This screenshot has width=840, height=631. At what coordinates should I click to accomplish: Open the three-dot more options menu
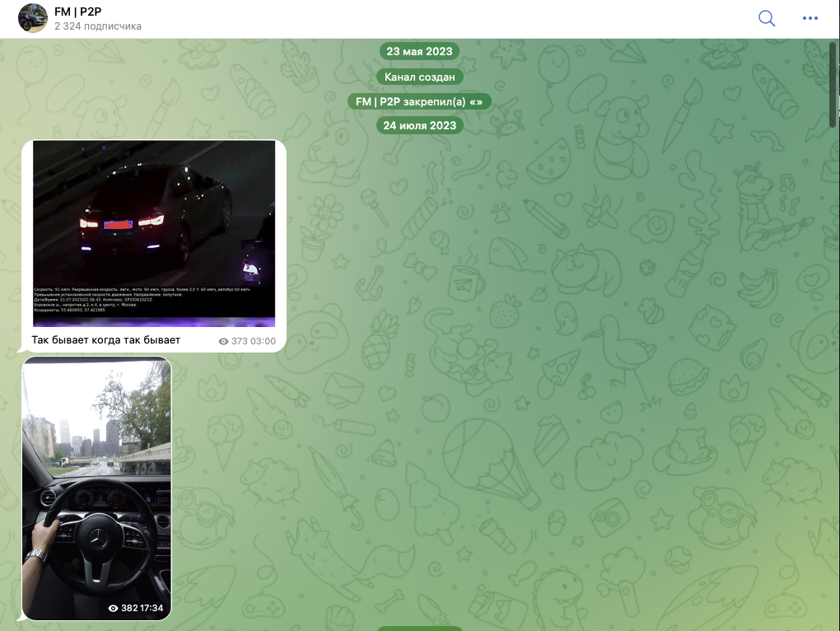coord(810,19)
